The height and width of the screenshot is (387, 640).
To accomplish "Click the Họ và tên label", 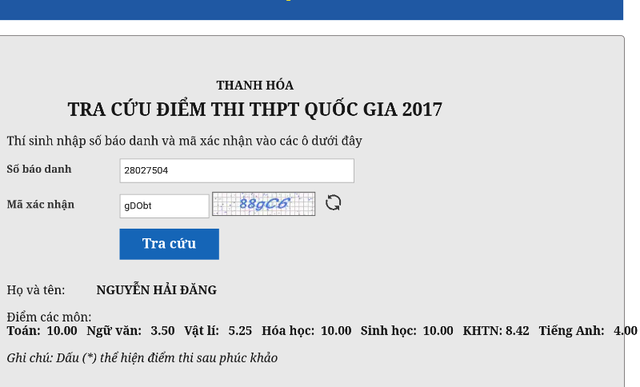I will (36, 290).
